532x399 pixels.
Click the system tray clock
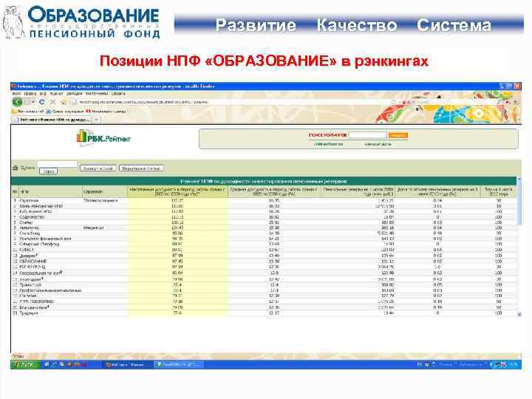514,365
